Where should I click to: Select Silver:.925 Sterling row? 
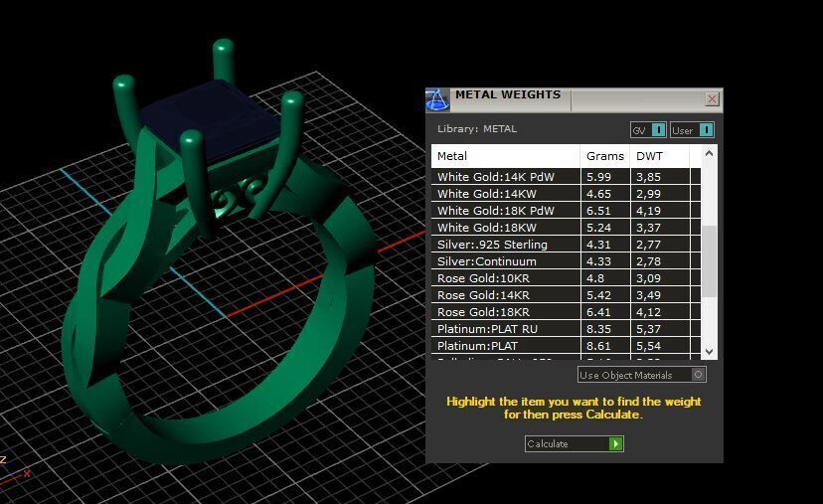click(566, 245)
